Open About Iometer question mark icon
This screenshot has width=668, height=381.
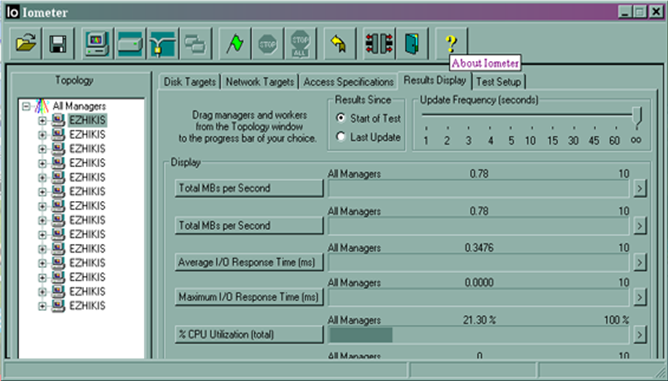pos(451,43)
